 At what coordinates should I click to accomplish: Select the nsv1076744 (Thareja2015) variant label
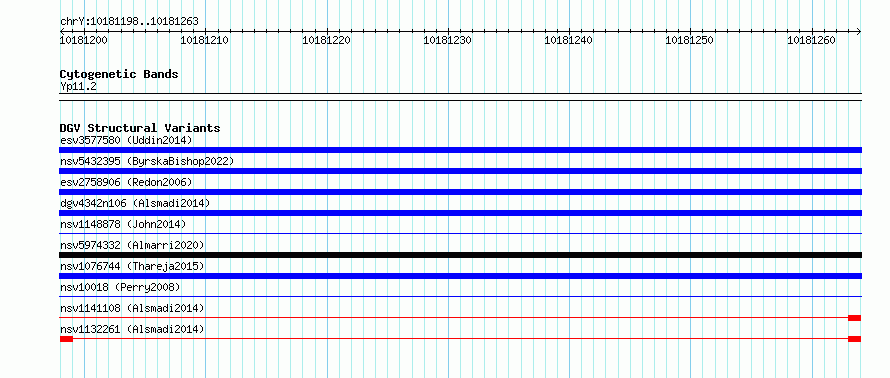[x=132, y=266]
